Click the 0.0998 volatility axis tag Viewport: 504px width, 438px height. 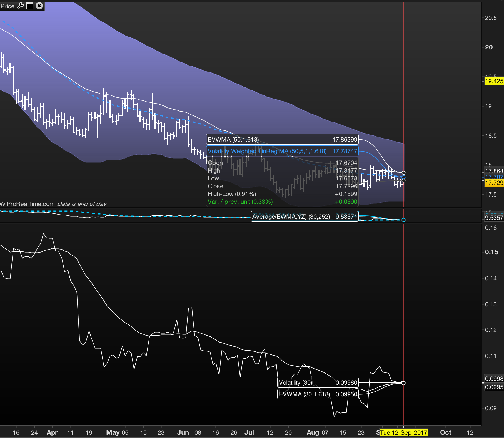(494, 379)
